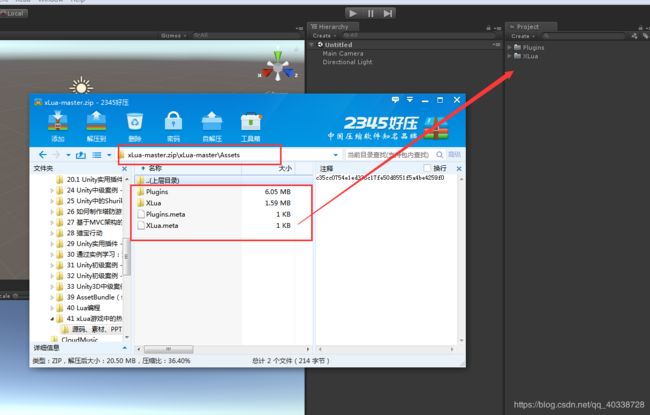Collapse the 41 xLua folder tree node
The width and height of the screenshot is (650, 415).
[x=52, y=319]
